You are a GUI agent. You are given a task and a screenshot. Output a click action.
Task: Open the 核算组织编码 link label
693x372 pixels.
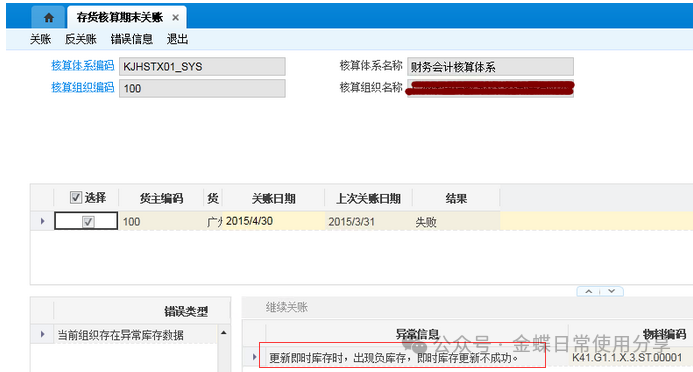point(83,87)
